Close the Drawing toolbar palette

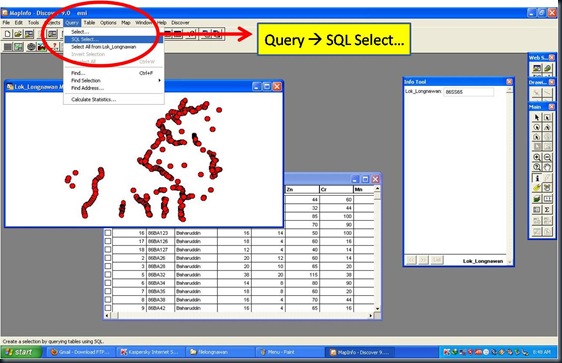coord(552,82)
